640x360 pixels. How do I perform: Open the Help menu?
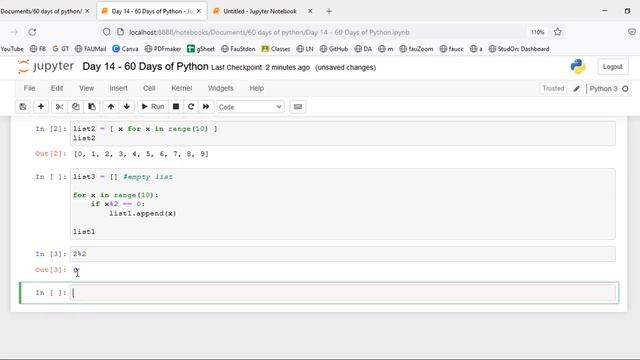[257, 88]
